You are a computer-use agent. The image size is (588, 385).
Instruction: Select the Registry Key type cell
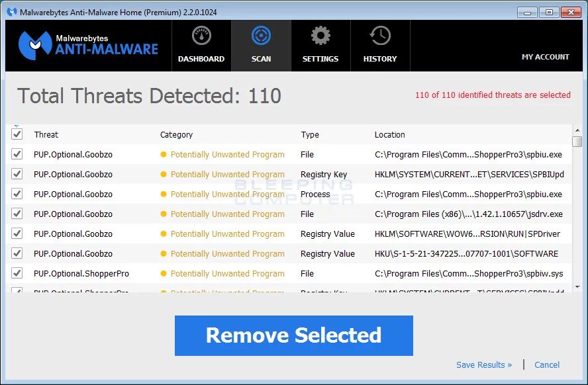click(x=324, y=175)
